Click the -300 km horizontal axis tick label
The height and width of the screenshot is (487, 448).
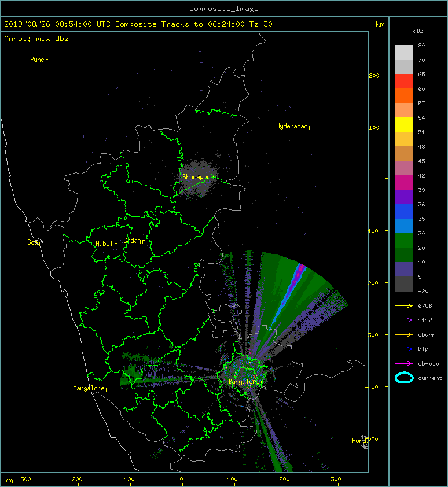24,479
